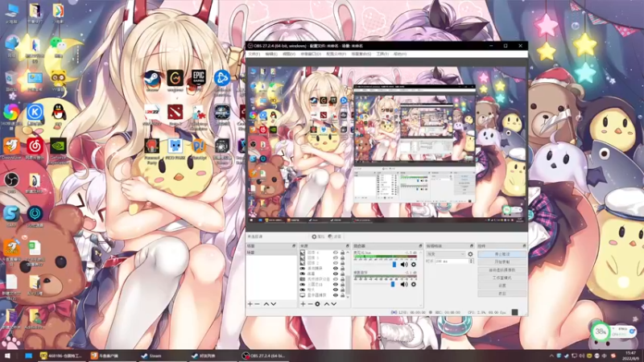Screen dimensions: 644x362
Task: Open 麦克风/Aux audio settings gear
Action: tap(414, 265)
